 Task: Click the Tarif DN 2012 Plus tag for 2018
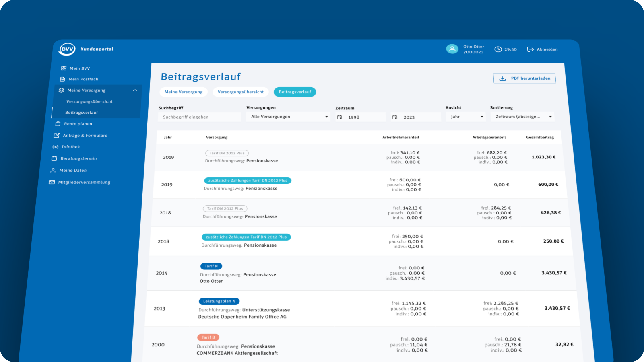point(225,209)
